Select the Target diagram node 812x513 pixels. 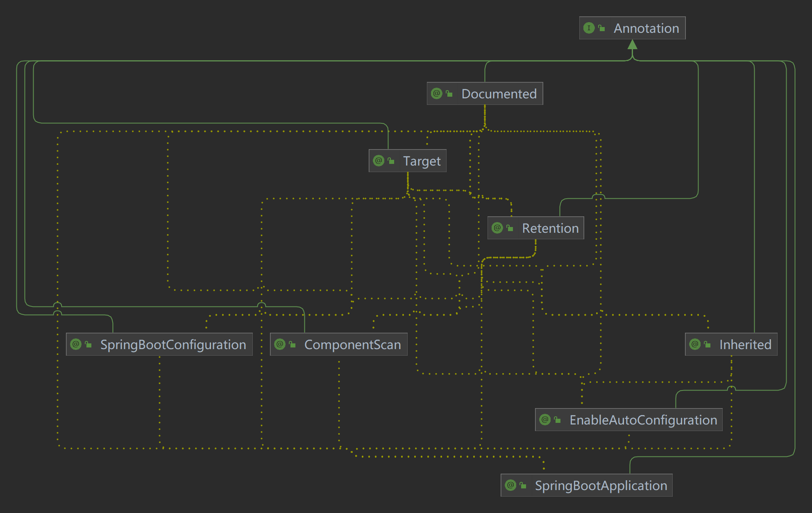tap(422, 161)
